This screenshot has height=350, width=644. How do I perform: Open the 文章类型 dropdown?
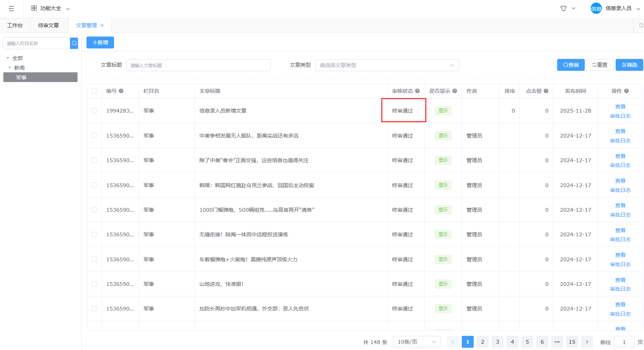pos(387,65)
